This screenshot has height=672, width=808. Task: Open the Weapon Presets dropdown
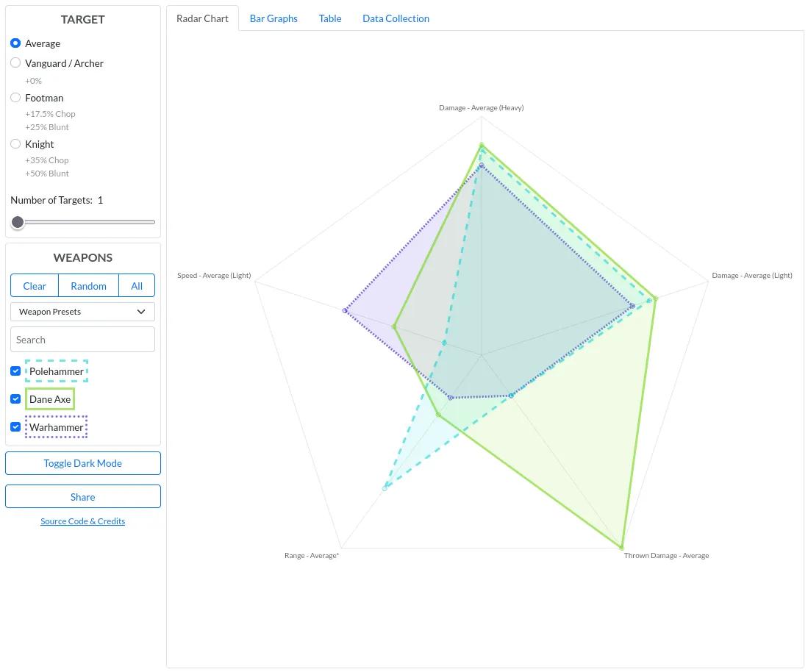pyautogui.click(x=82, y=312)
